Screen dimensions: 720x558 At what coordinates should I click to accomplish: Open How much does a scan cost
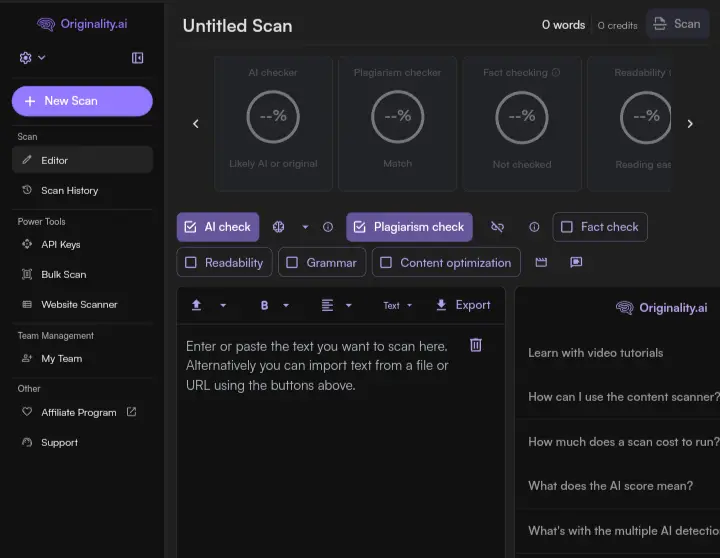tap(624, 442)
